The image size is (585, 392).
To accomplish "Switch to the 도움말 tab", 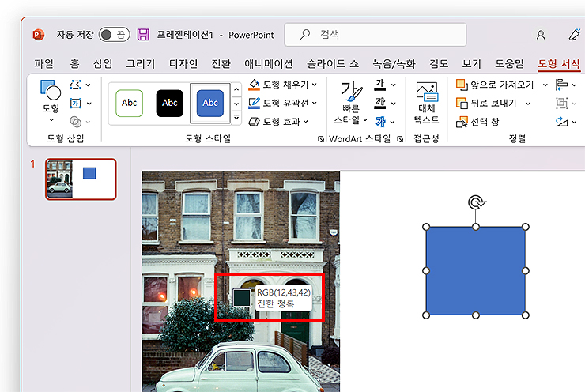I will coord(509,64).
